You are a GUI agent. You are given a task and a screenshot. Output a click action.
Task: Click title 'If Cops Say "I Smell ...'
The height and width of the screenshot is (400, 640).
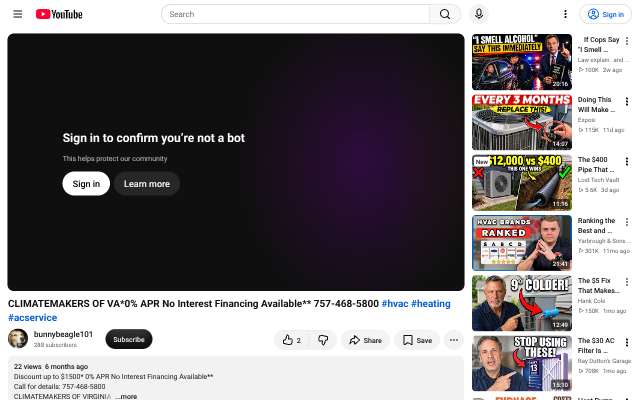click(598, 44)
